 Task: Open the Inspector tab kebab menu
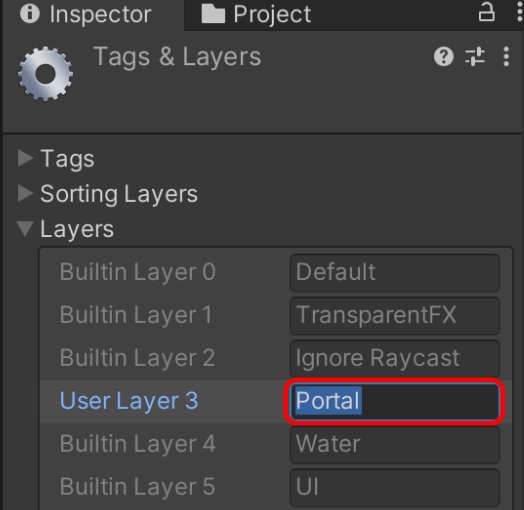click(520, 13)
